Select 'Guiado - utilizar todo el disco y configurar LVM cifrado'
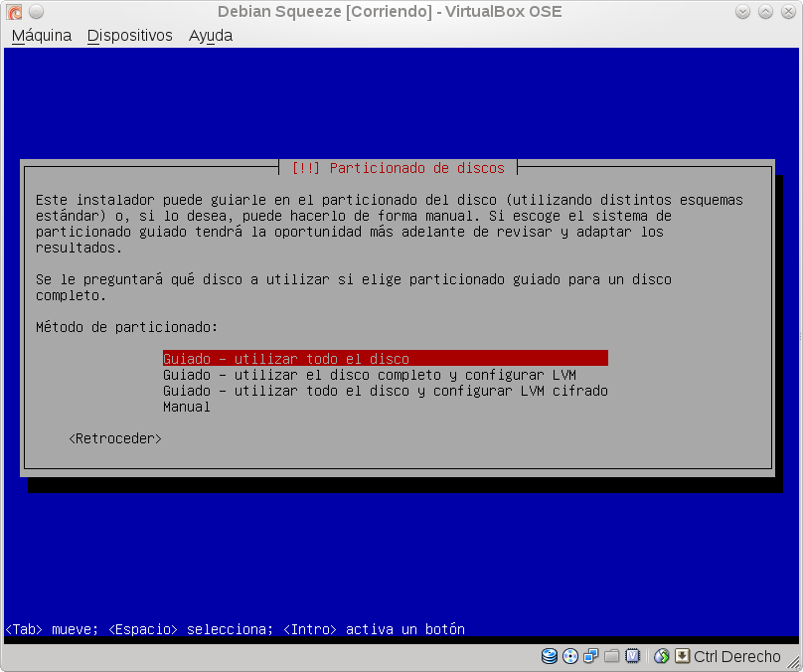803x672 pixels. tap(386, 391)
